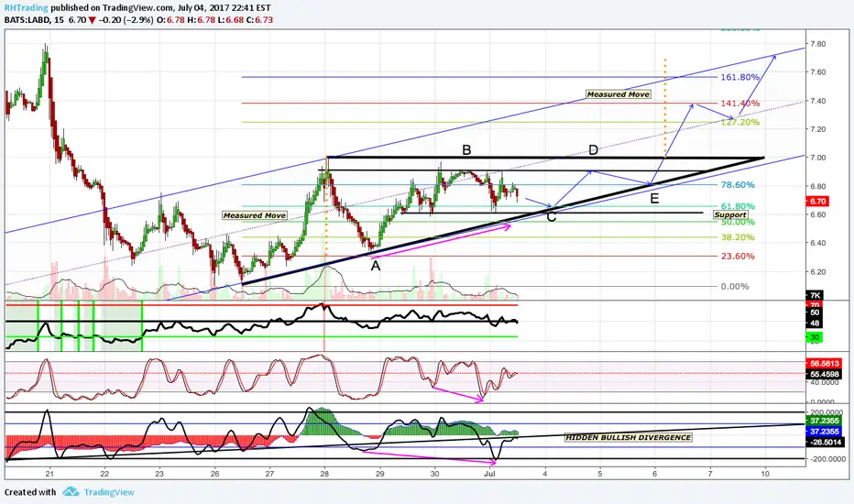This screenshot has height=504, width=854.
Task: Click the HIDDEN BULLISH DIVERGENCE label
Action: 628,437
